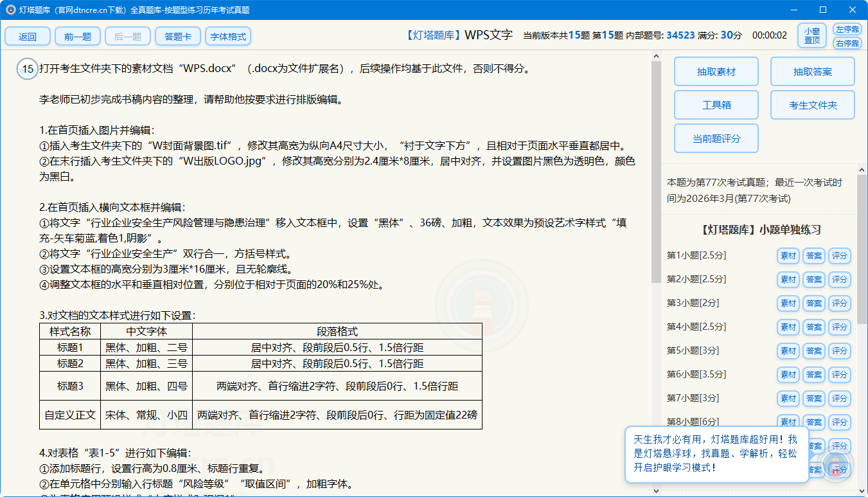Click the 标题1 table cell
Image resolution: width=868 pixels, height=497 pixels.
click(70, 347)
